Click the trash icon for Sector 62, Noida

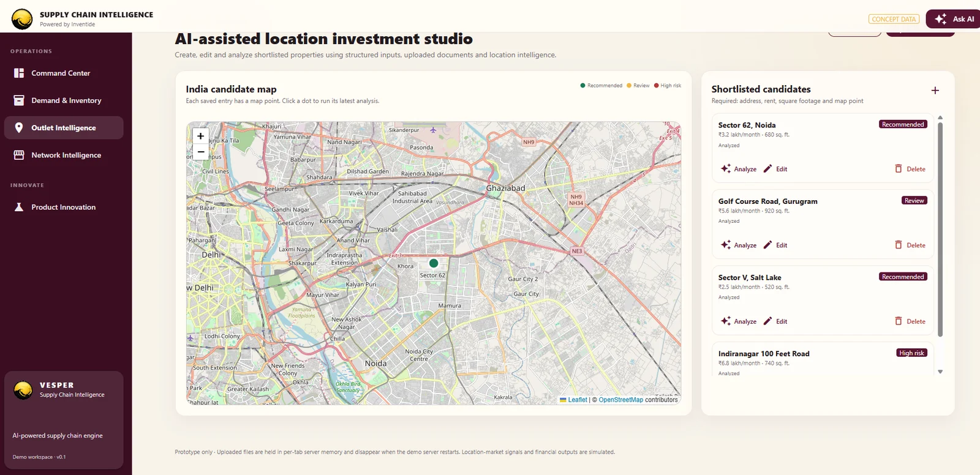pos(899,169)
